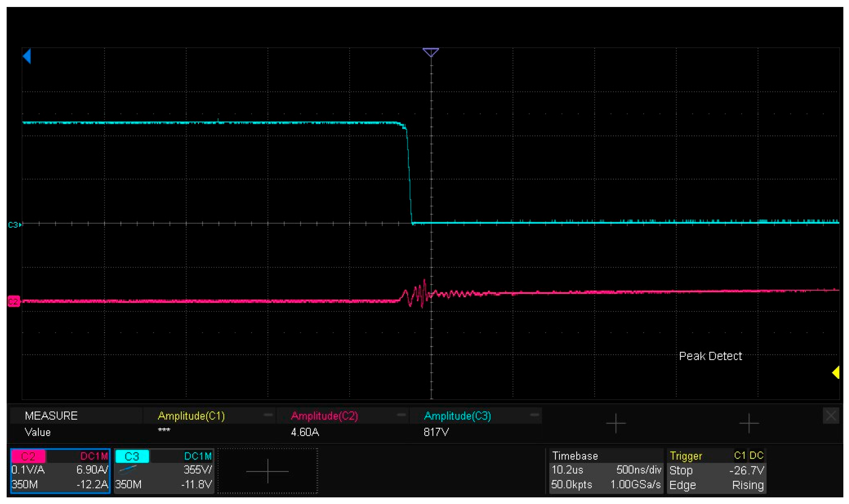The image size is (849, 504).
Task: Remove the Amplitude(C2) measurement via minus
Action: click(401, 415)
